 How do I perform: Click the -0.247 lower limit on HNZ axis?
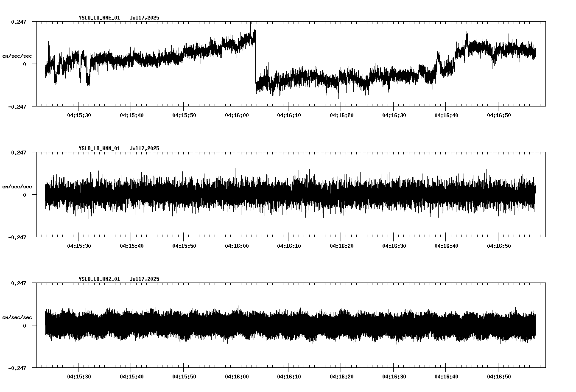click(x=17, y=368)
